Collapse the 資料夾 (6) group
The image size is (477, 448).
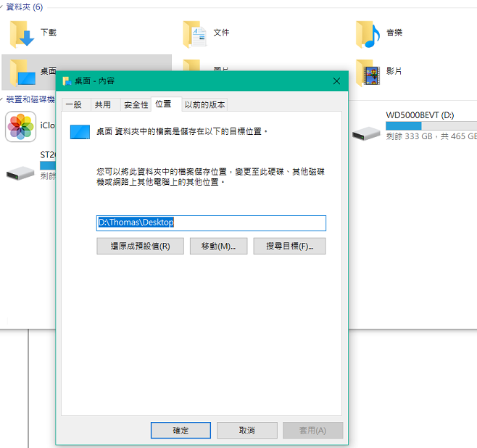pyautogui.click(x=1, y=7)
